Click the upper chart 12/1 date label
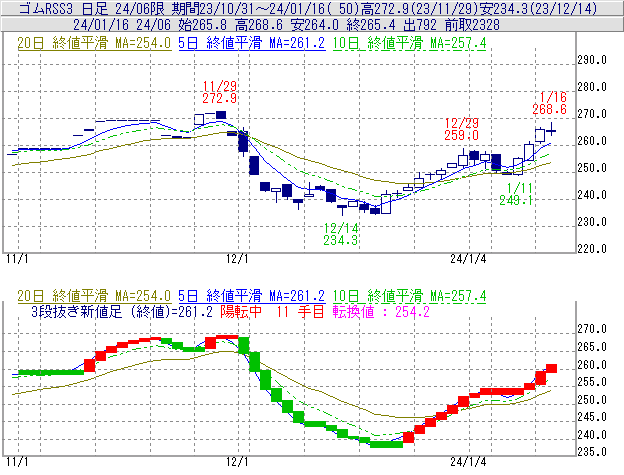This screenshot has width=624, height=475. [x=237, y=259]
